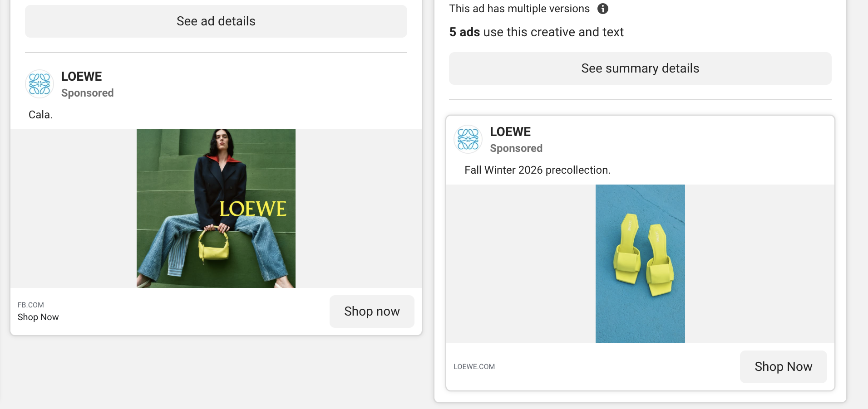
Task: Click the multiple versions info icon
Action: (602, 9)
